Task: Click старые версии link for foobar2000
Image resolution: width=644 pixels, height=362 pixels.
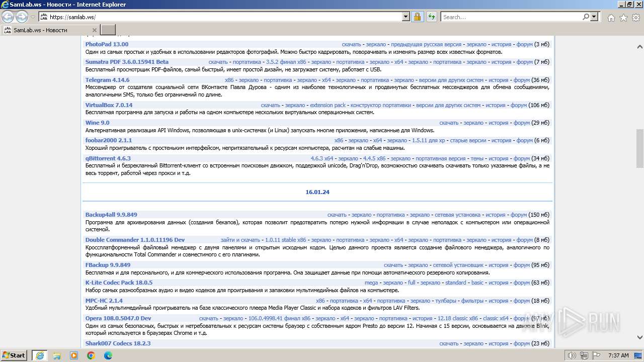Action: coord(468,140)
